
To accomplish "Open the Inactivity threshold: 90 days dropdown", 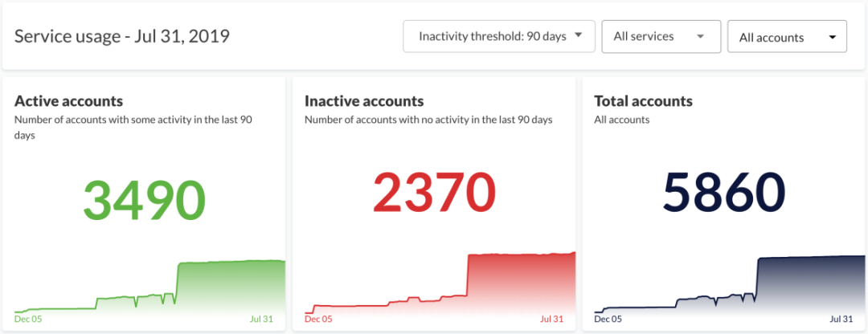I will [499, 36].
